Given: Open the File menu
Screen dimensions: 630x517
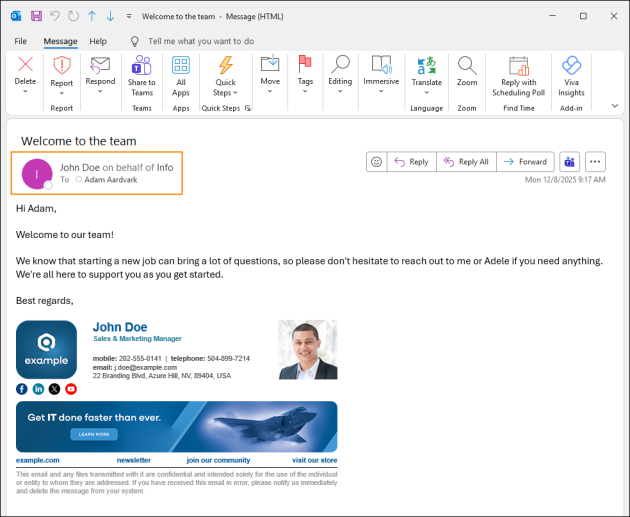Looking at the screenshot, I should click(20, 41).
